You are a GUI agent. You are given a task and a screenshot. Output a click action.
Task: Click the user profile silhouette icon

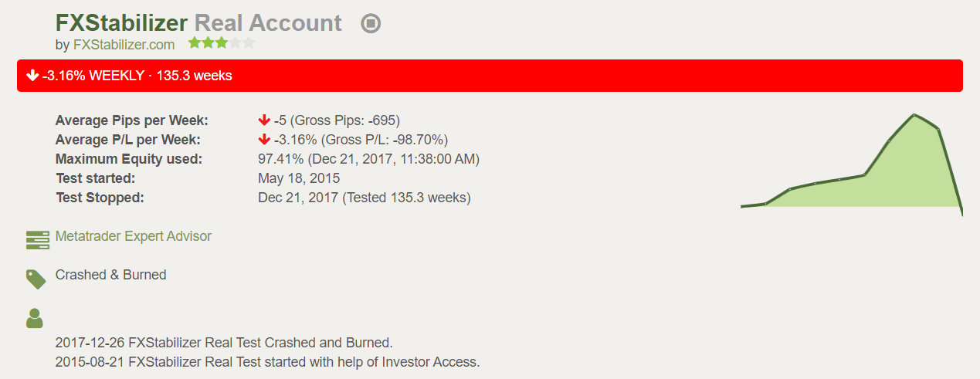click(x=35, y=318)
